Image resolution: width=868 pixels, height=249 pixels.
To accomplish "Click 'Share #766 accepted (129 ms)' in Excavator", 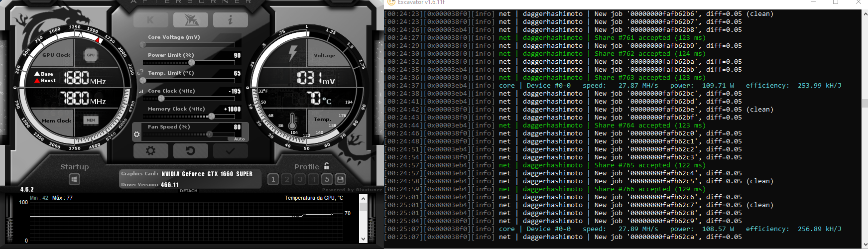I will click(x=649, y=189).
